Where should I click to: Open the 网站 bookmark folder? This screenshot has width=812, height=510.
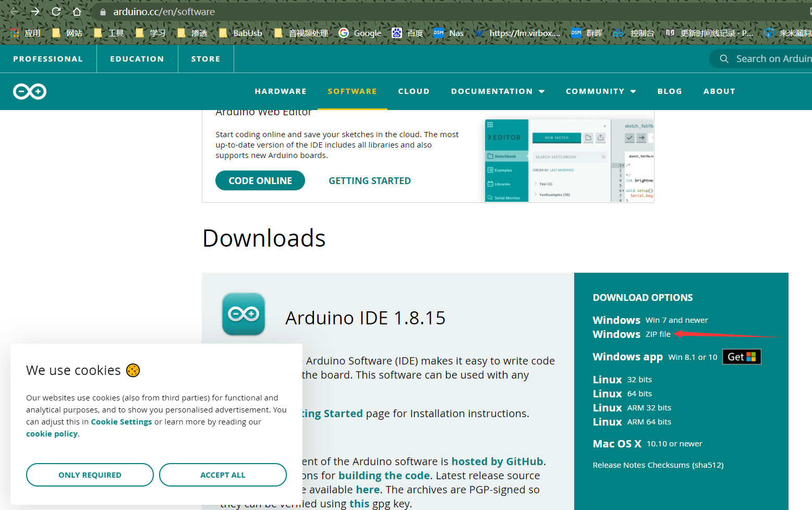67,33
